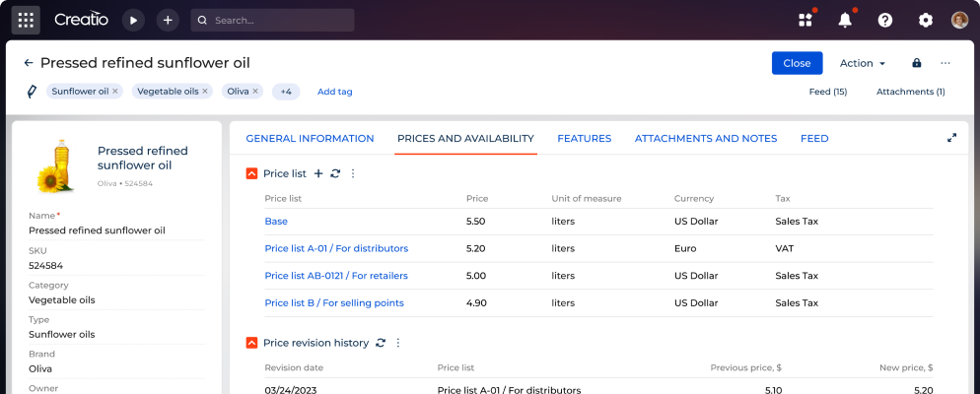980x394 pixels.
Task: Open the notifications bell
Action: click(x=845, y=20)
